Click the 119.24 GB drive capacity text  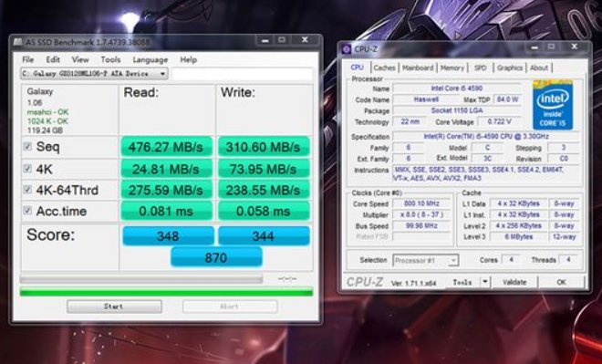45,130
